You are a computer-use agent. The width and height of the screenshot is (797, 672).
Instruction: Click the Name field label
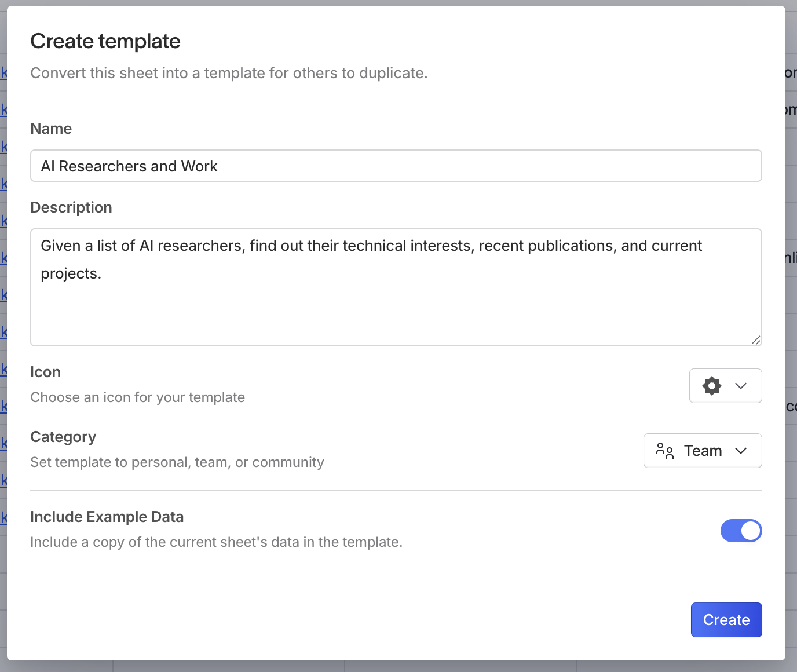pyautogui.click(x=51, y=129)
